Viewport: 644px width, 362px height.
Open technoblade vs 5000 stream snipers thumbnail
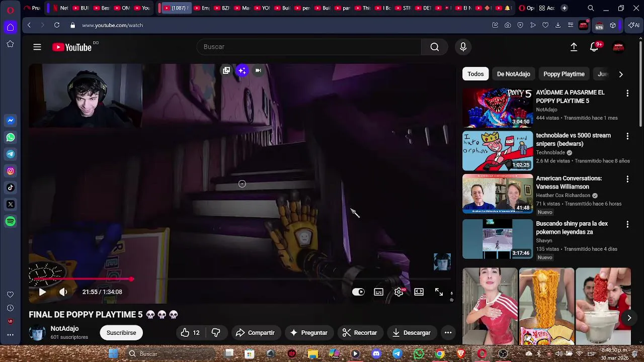tap(498, 150)
